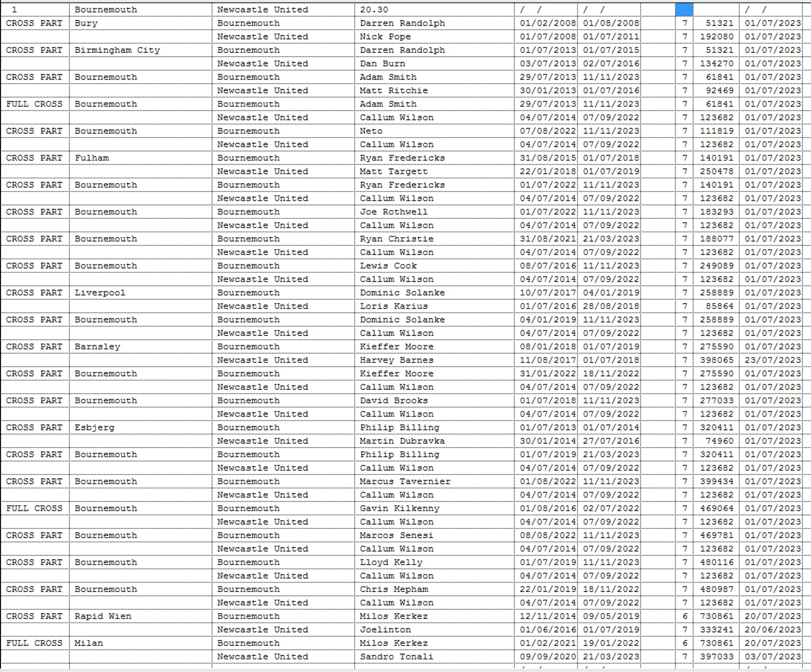Select the Marcos Senesi cell
811x672 pixels.
coord(434,535)
